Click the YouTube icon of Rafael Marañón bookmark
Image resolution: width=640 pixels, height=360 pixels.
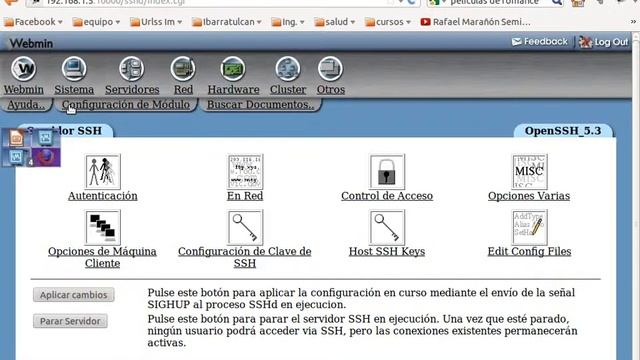coord(425,22)
